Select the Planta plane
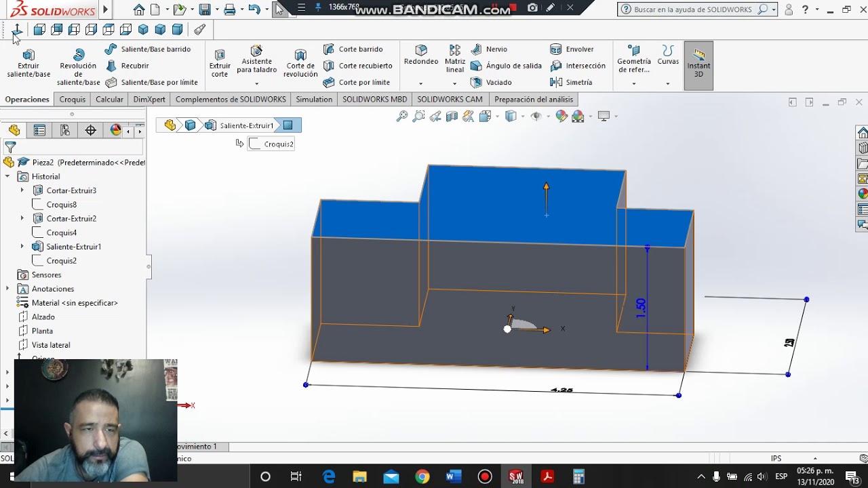This screenshot has width=868, height=488. [42, 331]
